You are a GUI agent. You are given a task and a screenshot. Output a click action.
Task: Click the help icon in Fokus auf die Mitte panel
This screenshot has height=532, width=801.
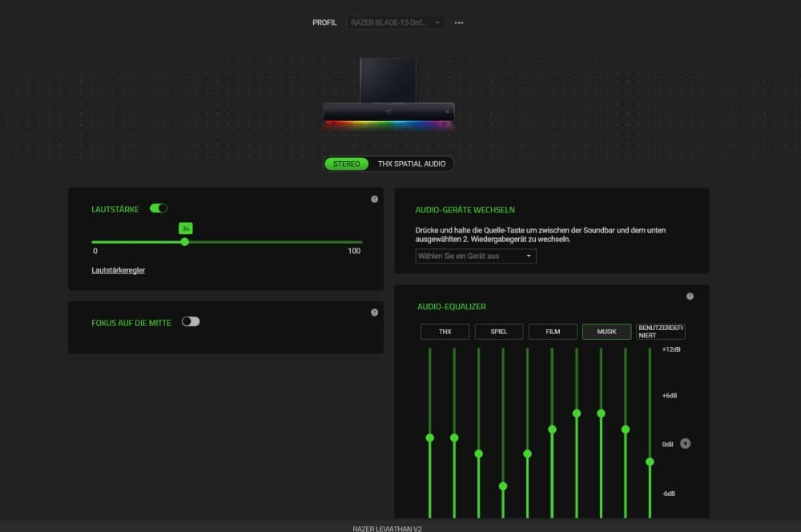[x=374, y=312]
